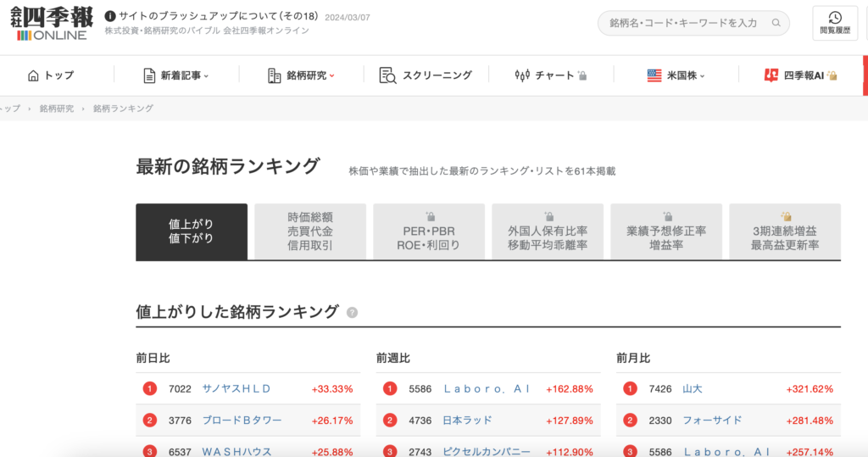Image resolution: width=868 pixels, height=457 pixels.
Task: Click the 銘柄研究 breadcrumb link
Action: click(x=56, y=109)
